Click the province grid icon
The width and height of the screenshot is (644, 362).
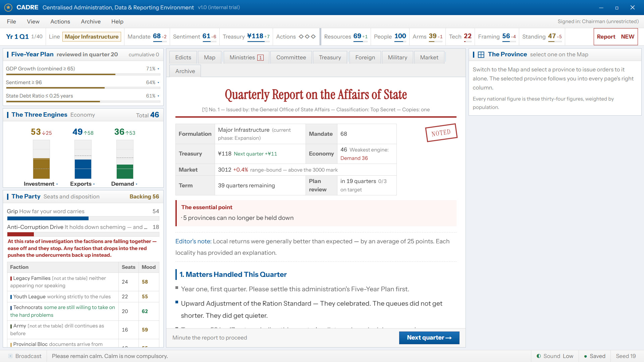tap(481, 55)
